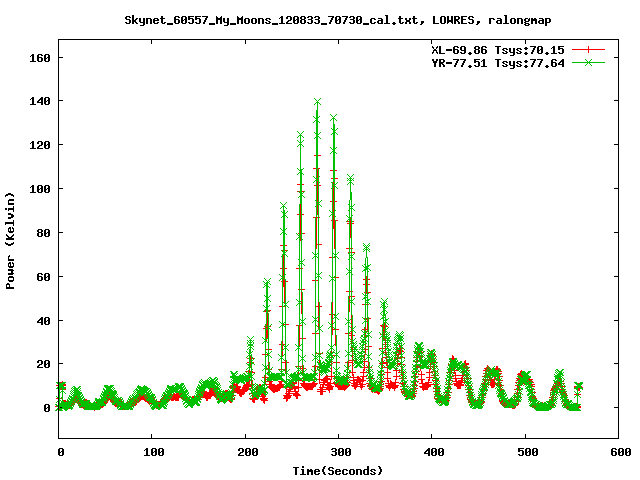Click the 600 x-axis tick label
Image resolution: width=640 pixels, height=480 pixels.
click(620, 452)
